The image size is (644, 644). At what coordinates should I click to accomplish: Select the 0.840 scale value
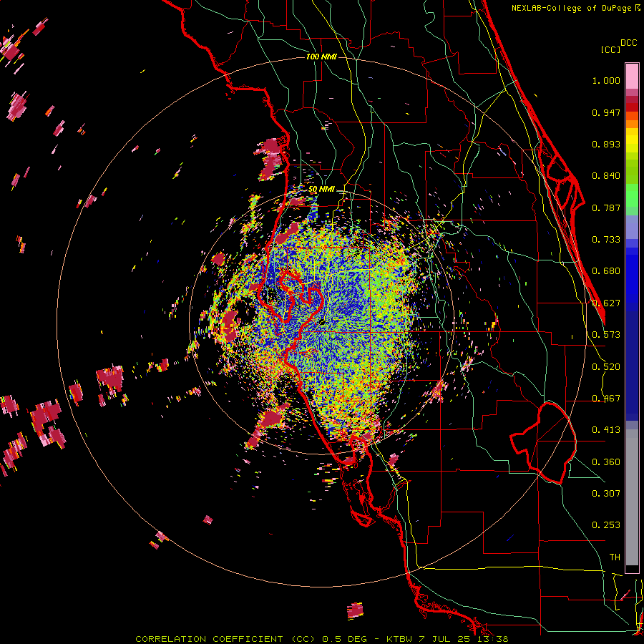click(x=606, y=176)
